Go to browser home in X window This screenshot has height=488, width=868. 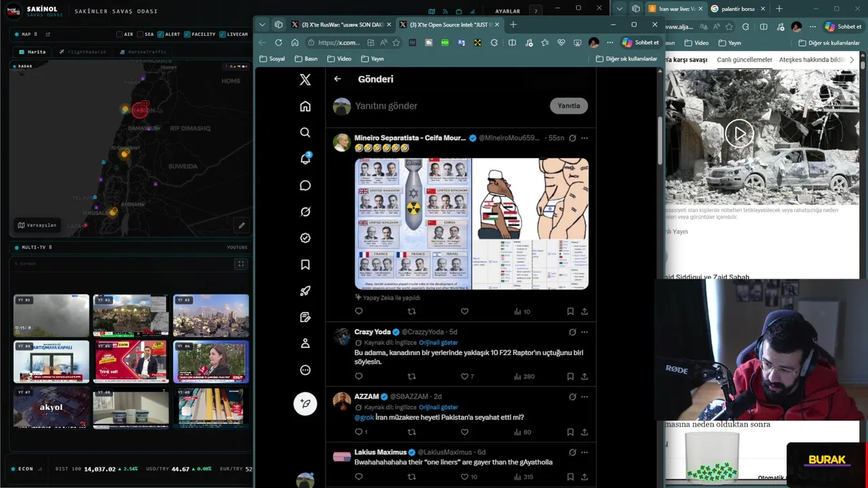pyautogui.click(x=295, y=42)
